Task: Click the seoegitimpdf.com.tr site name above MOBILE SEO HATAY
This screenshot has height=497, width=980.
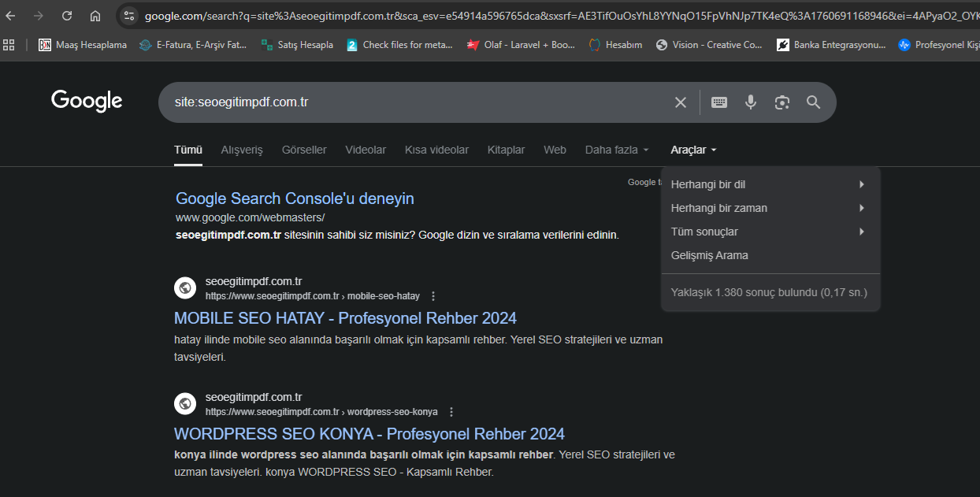Action: [x=254, y=281]
